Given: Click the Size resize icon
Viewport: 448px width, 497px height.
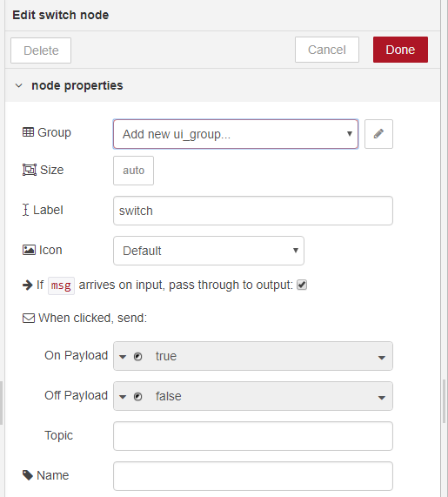Looking at the screenshot, I should [30, 170].
